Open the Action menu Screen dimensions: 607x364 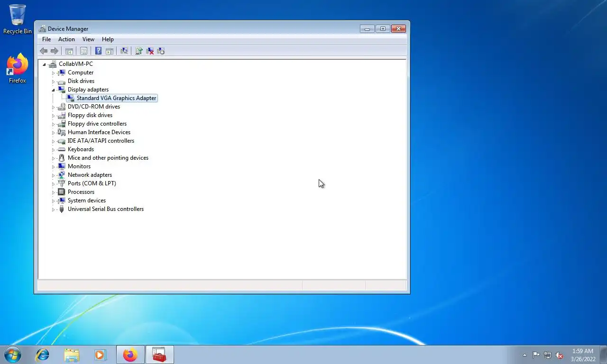66,39
